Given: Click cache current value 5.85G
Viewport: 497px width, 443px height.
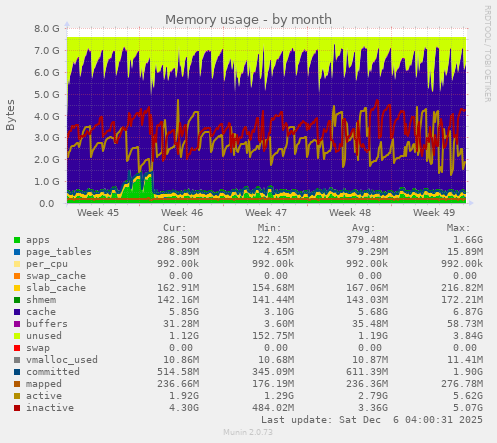Looking at the screenshot, I should pos(184,312).
